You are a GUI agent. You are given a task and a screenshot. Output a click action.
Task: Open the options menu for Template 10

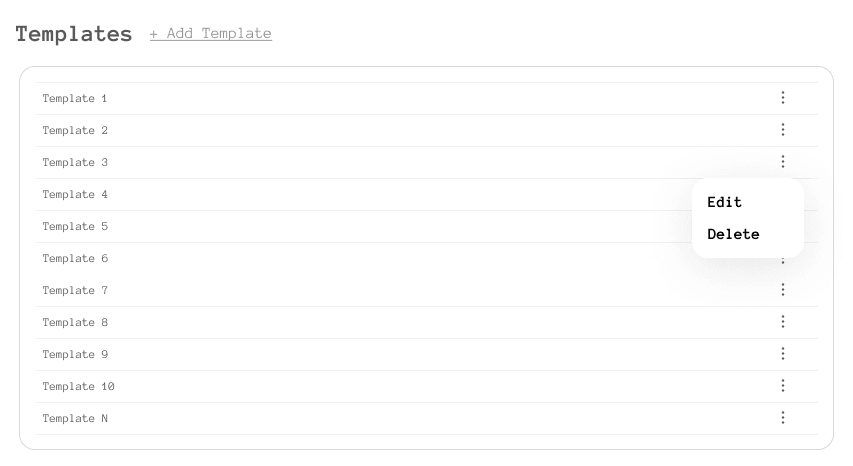coord(783,386)
